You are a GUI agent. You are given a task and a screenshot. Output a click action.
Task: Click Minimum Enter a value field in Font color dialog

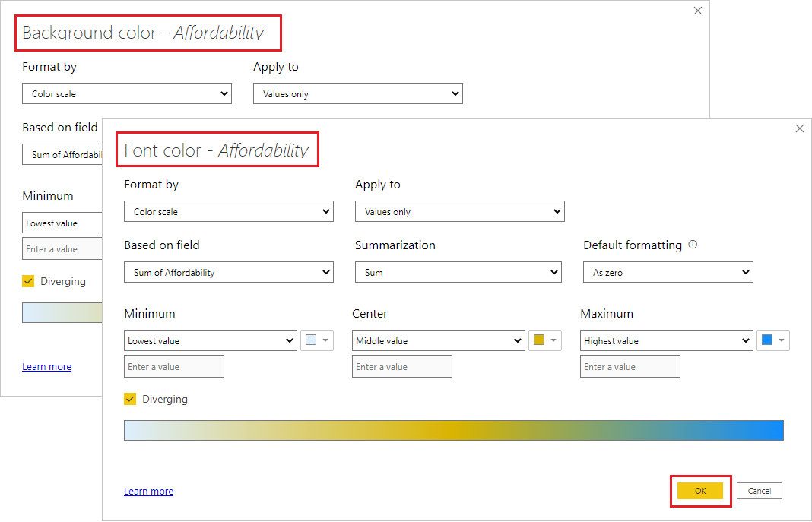coord(174,366)
